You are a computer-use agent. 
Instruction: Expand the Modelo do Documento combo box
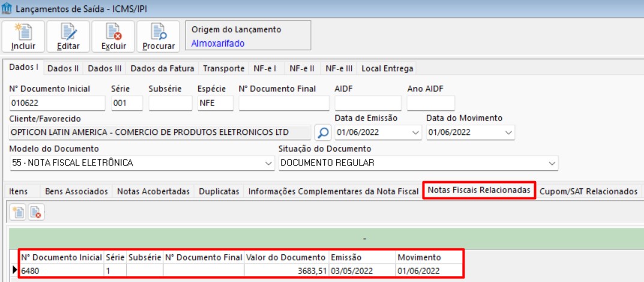pos(269,163)
